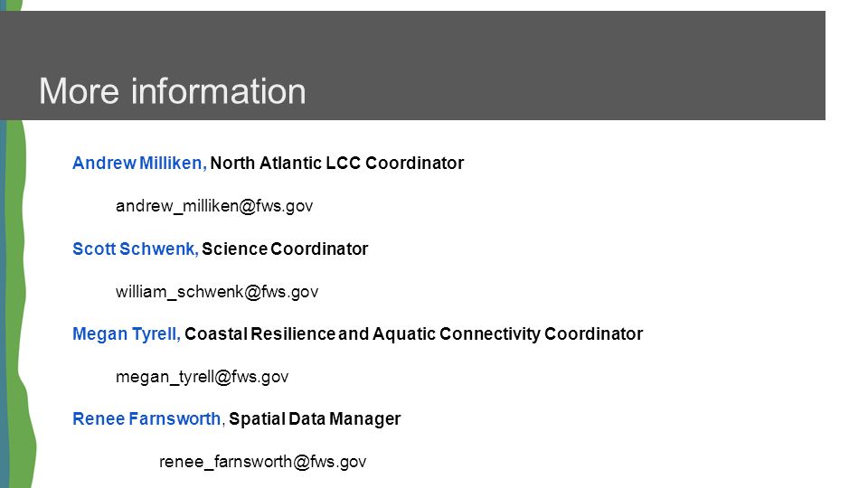Select the Spatial Data Manager title
Image resolution: width=868 pixels, height=488 pixels.
pos(315,418)
